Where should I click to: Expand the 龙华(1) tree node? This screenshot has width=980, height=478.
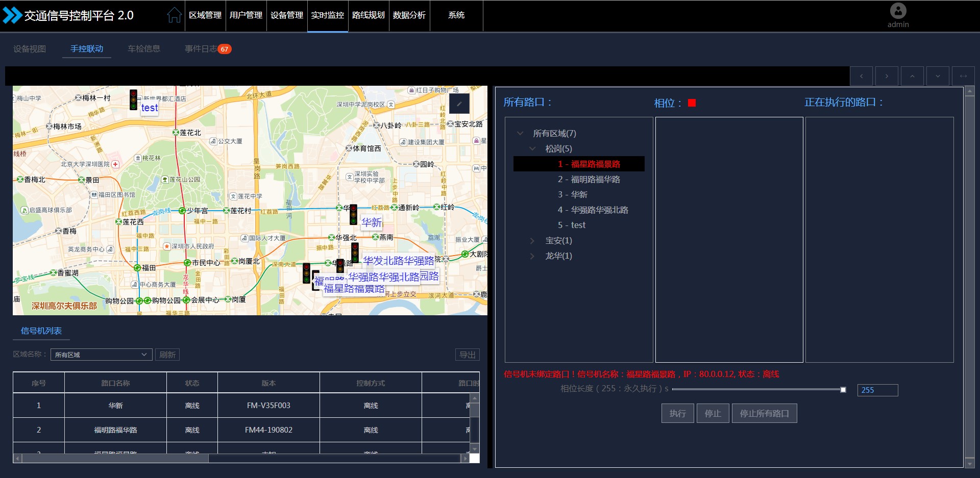coord(532,256)
